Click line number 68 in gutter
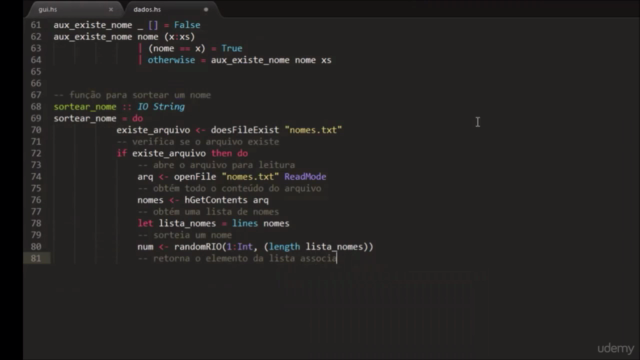 click(x=36, y=107)
